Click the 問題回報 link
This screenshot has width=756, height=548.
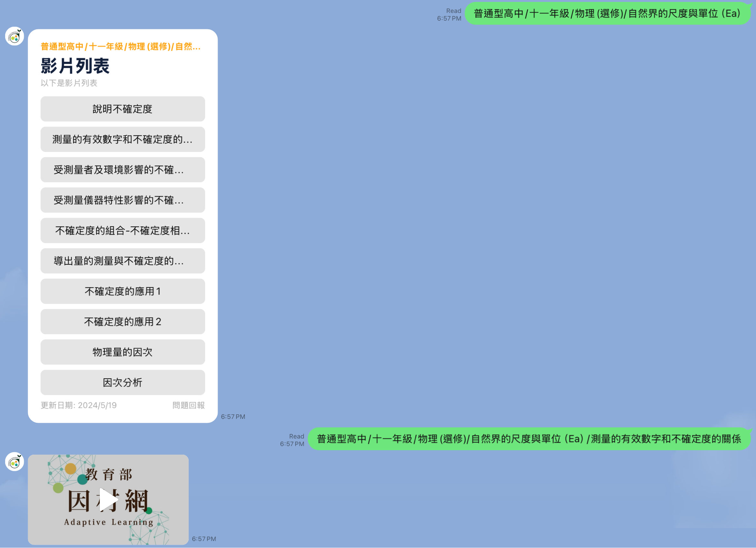188,406
